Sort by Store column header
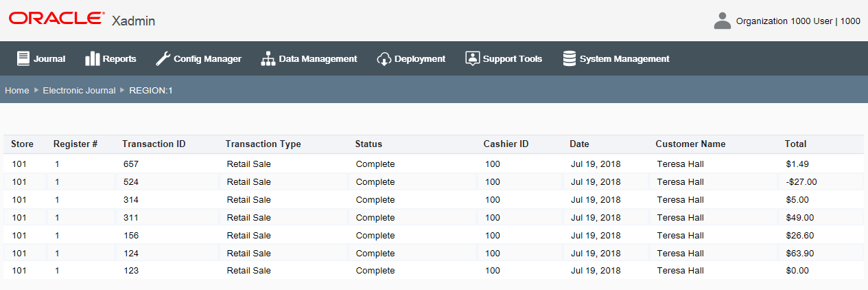This screenshot has width=868, height=290. tap(22, 144)
